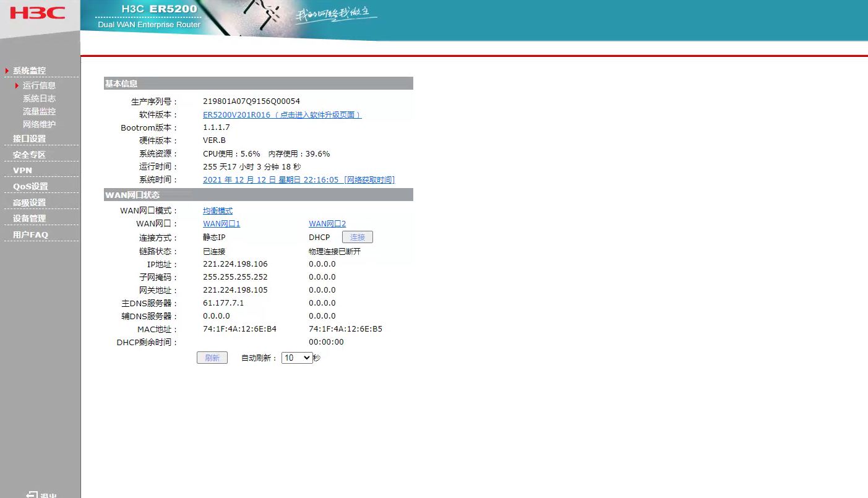Open the 自动刷新 interval dropdown
Viewport: 868px width, 498px height.
click(x=297, y=358)
